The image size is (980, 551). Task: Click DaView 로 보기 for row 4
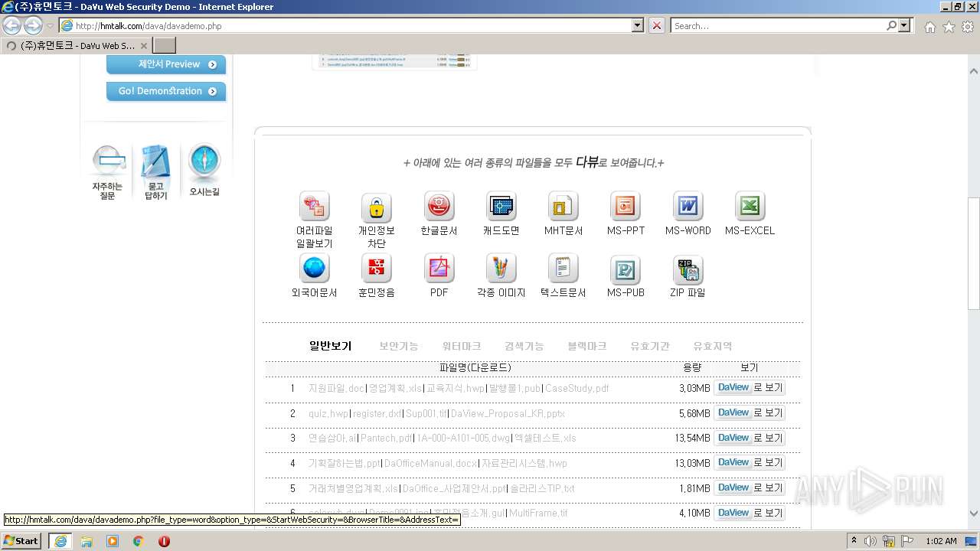[749, 463]
